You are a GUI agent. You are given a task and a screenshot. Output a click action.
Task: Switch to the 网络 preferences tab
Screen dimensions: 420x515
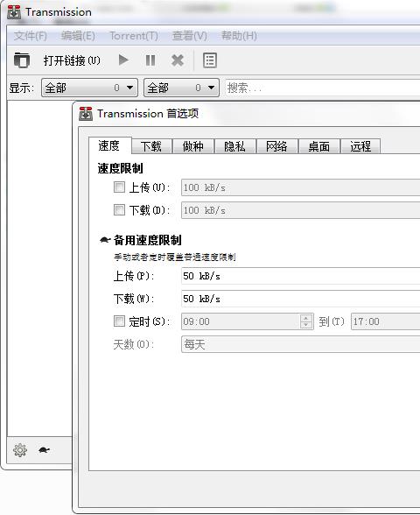(x=276, y=146)
